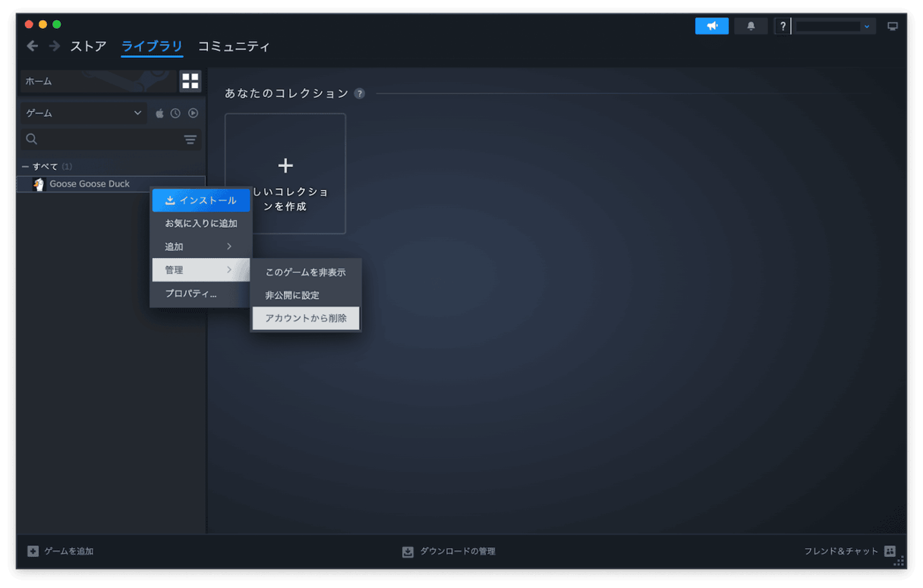Click the インストール button

click(x=200, y=200)
